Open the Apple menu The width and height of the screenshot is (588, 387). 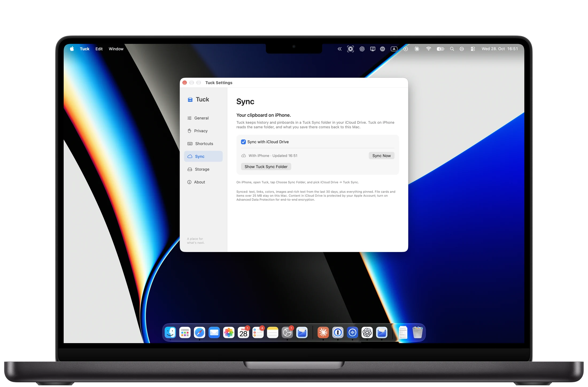[x=72, y=49]
